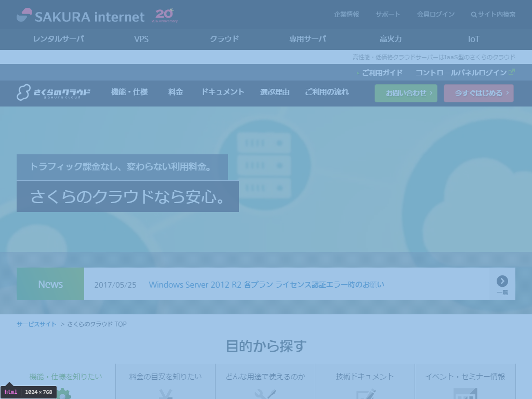Select IoT in main navigation
This screenshot has width=532, height=399.
(x=474, y=39)
